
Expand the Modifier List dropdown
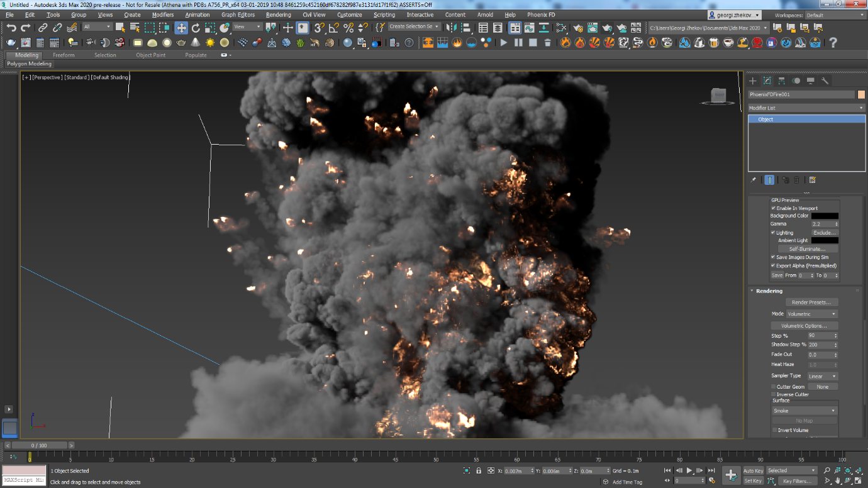pos(806,108)
